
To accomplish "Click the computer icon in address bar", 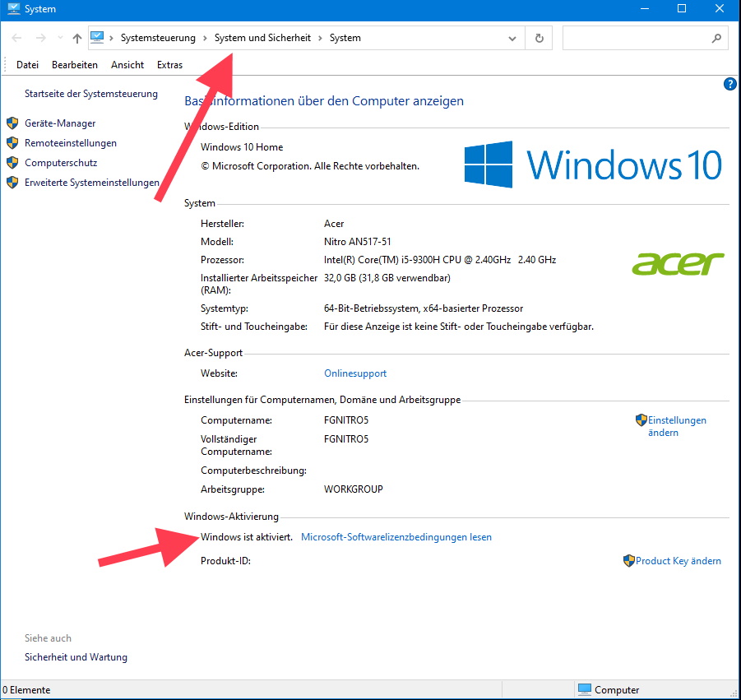I will tap(97, 37).
